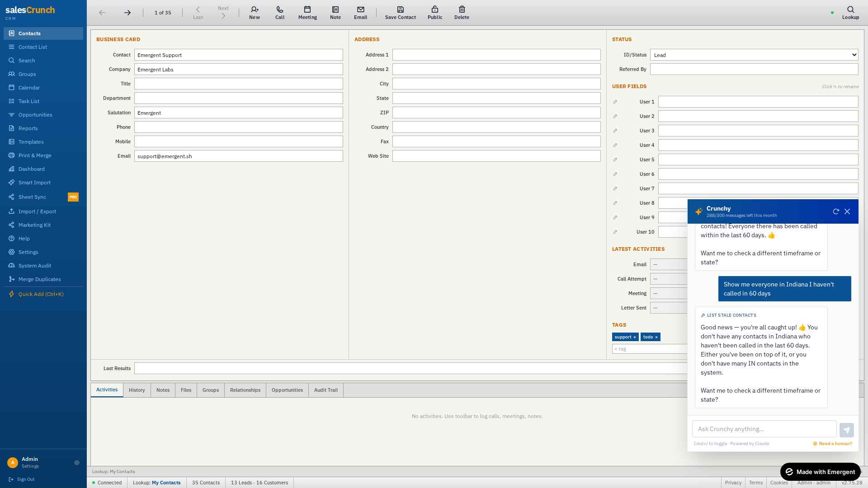This screenshot has height=488, width=868.
Task: Open the Lookup search icon
Action: coord(850,13)
